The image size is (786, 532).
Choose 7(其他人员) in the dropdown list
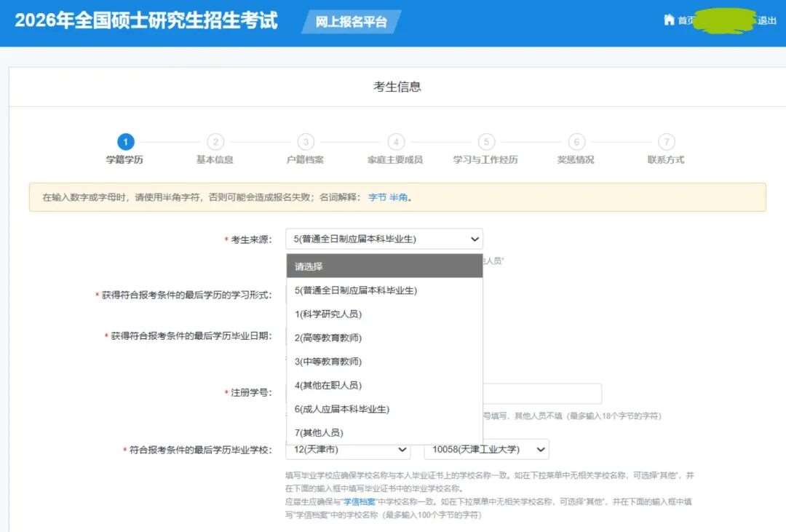point(319,433)
